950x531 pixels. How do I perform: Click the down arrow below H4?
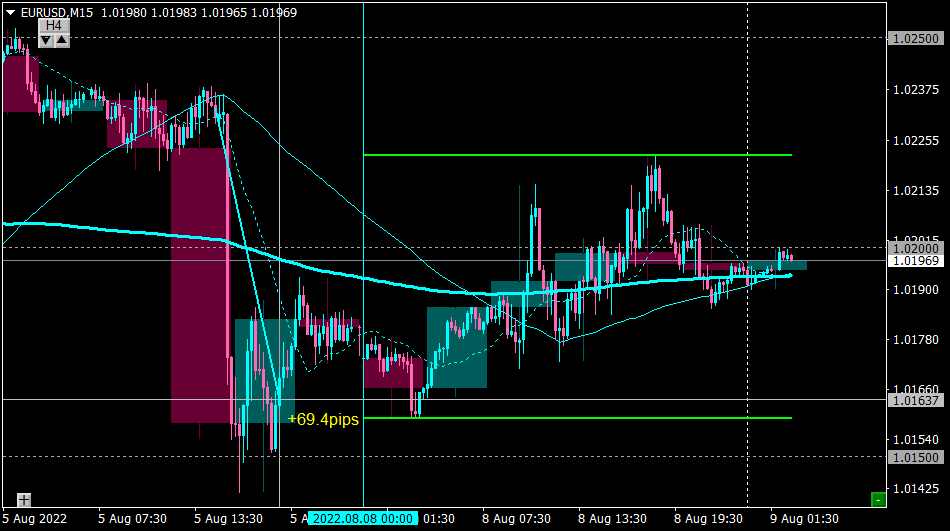coord(46,41)
